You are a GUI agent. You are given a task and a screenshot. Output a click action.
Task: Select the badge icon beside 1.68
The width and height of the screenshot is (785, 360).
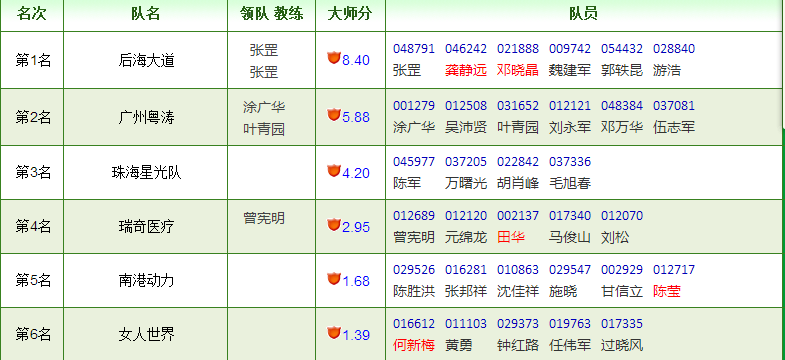pyautogui.click(x=334, y=279)
